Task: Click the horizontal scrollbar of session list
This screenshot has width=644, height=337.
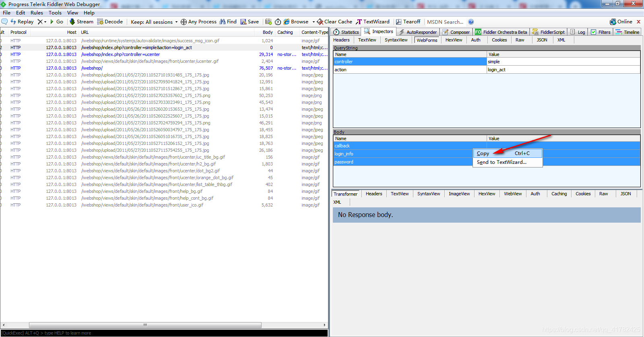Action: coord(145,325)
